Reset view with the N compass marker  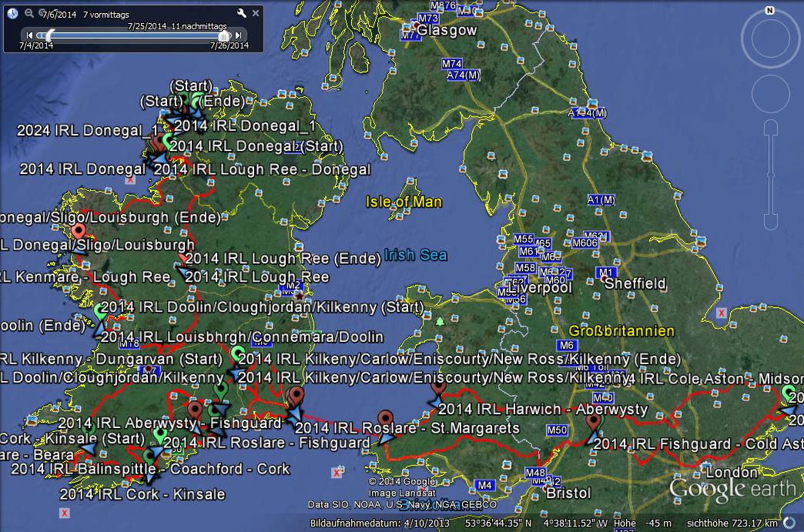pos(769,11)
